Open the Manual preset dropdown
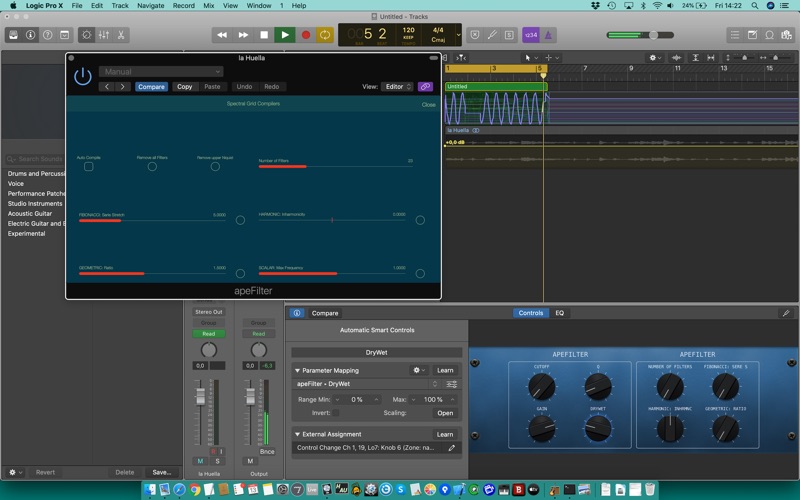 pos(161,71)
